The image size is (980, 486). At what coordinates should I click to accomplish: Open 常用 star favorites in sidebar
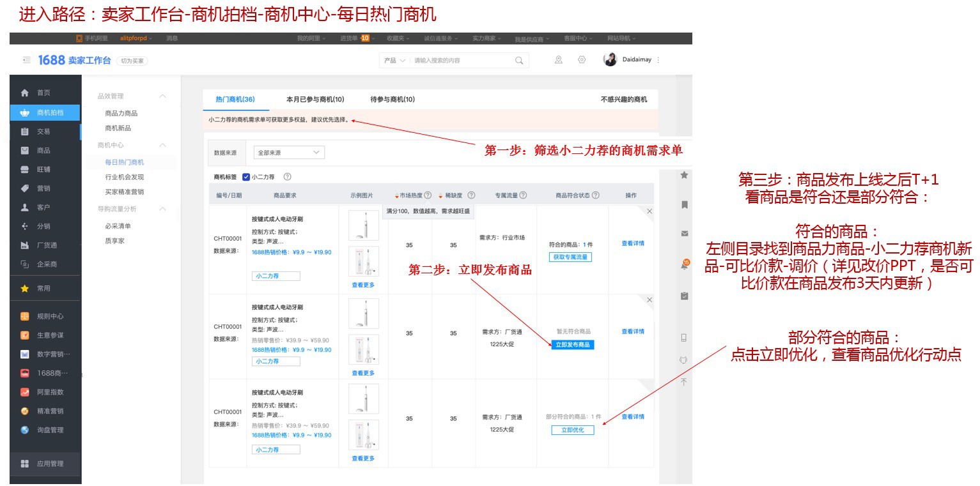click(25, 289)
